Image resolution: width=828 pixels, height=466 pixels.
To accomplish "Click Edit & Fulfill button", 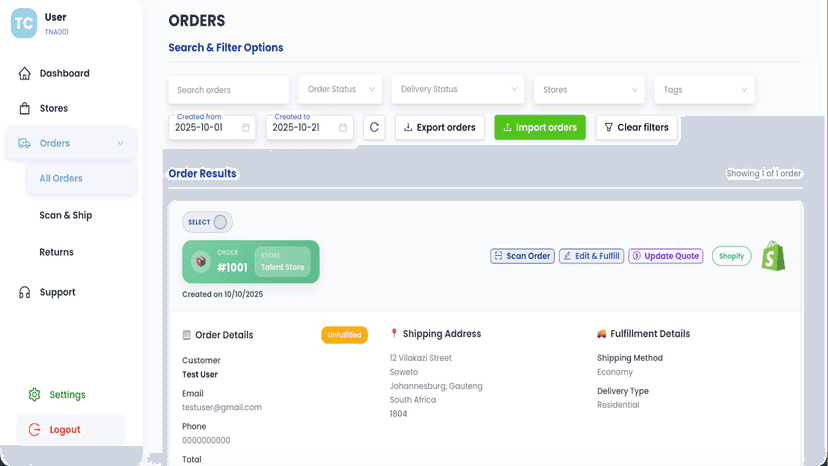I will tap(591, 256).
